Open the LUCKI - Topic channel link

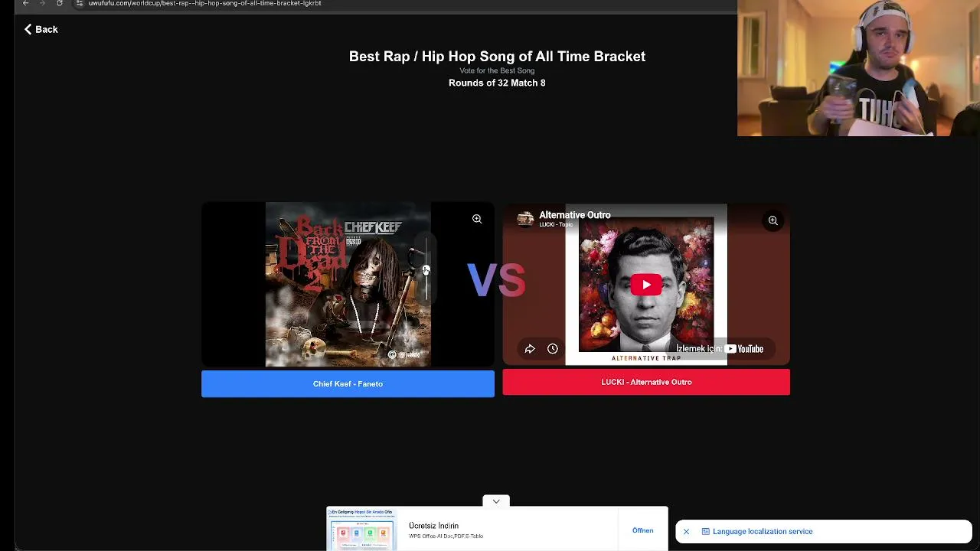[x=555, y=224]
